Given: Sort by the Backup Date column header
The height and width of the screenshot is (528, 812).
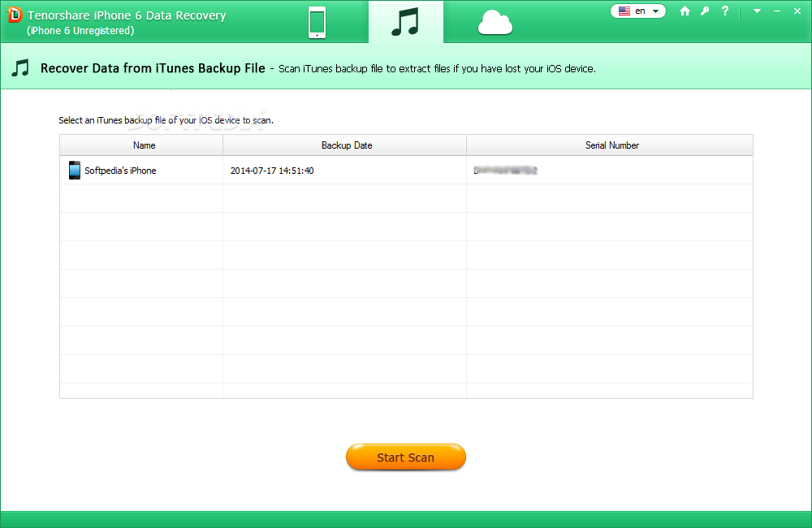Looking at the screenshot, I should point(345,145).
